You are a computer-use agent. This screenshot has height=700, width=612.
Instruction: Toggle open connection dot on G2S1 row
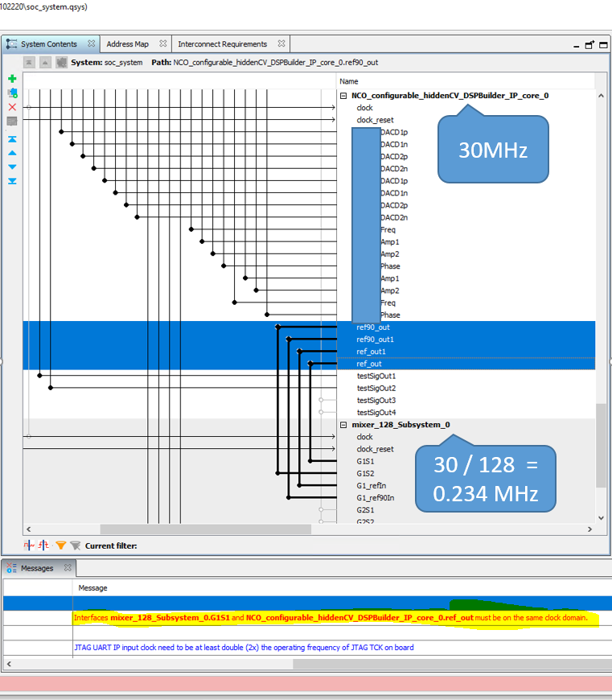tap(321, 510)
